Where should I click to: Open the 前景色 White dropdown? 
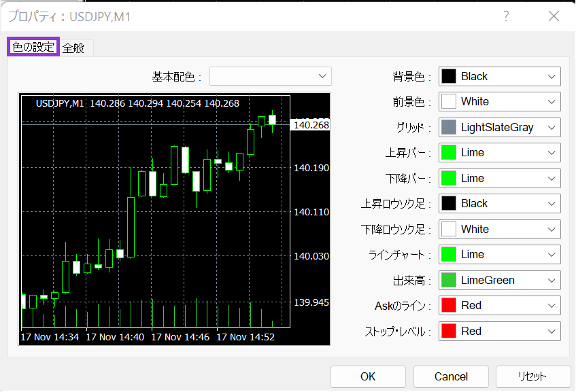pyautogui.click(x=500, y=102)
